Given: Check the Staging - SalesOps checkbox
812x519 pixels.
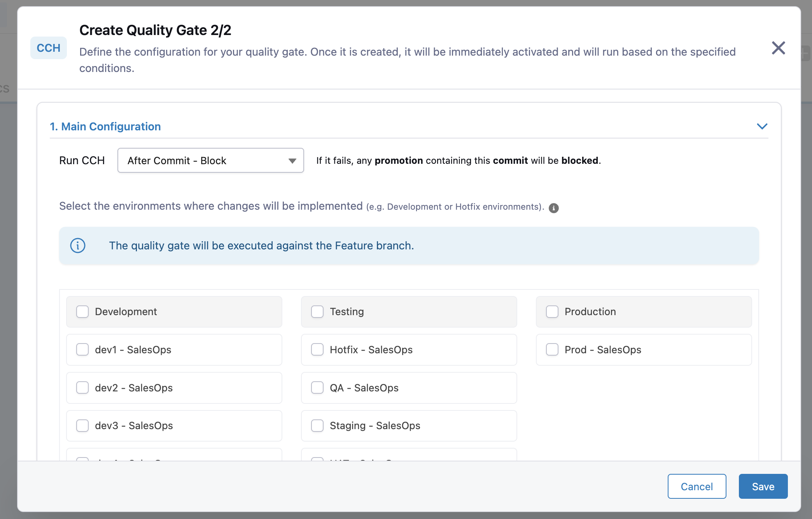Looking at the screenshot, I should pos(317,426).
